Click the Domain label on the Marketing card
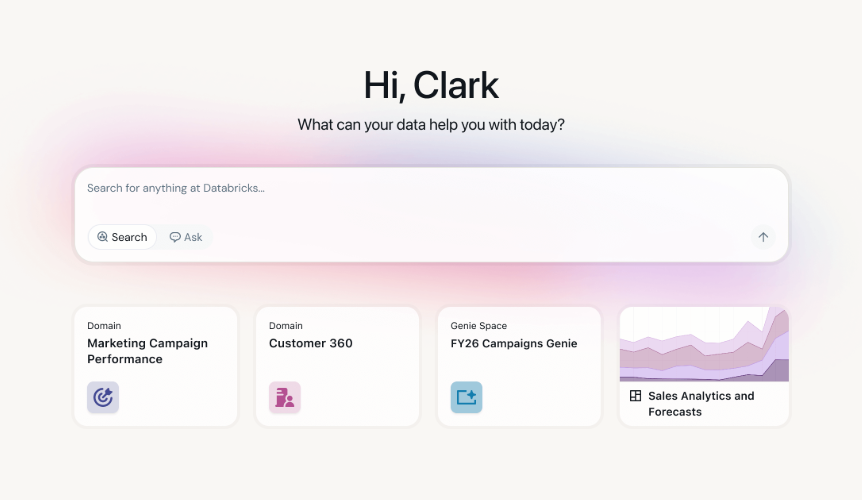The height and width of the screenshot is (500, 862). tap(104, 326)
